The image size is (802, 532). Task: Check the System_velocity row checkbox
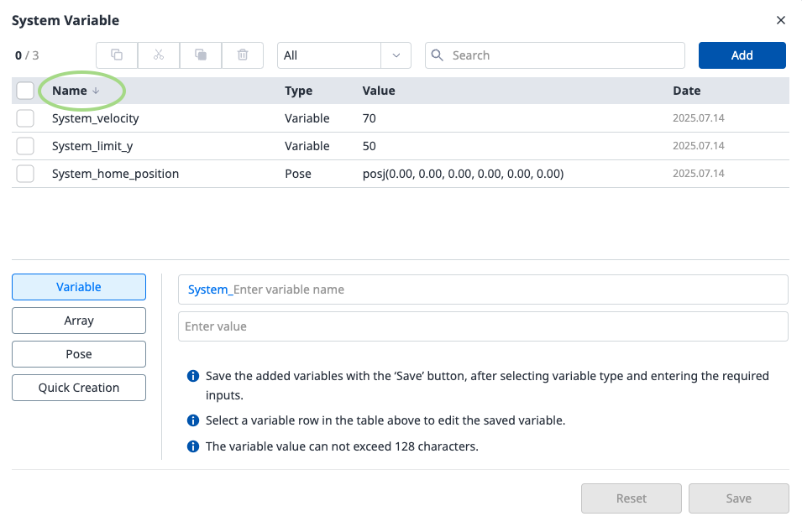[x=25, y=118]
